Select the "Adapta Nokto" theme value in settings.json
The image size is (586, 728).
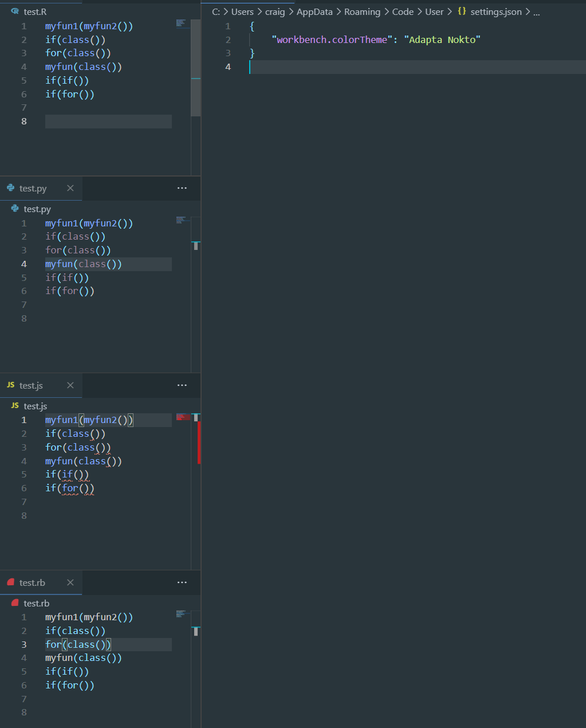pyautogui.click(x=442, y=40)
